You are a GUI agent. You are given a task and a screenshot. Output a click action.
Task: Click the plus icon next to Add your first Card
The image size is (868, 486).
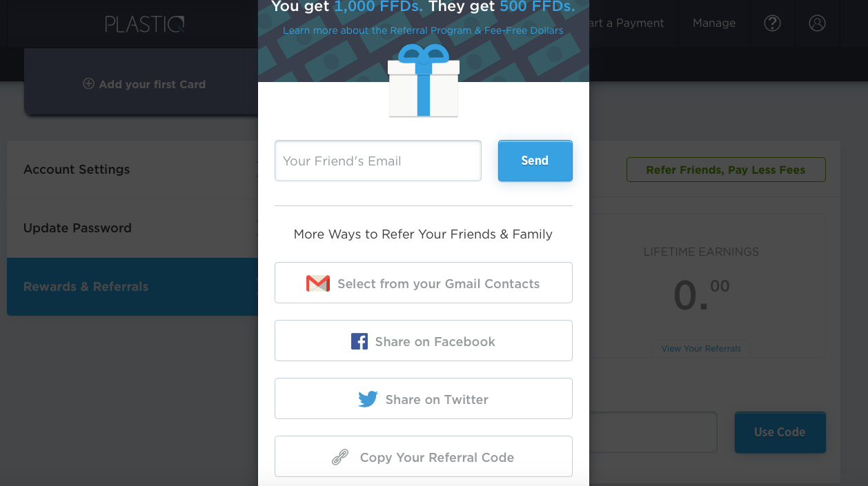88,83
